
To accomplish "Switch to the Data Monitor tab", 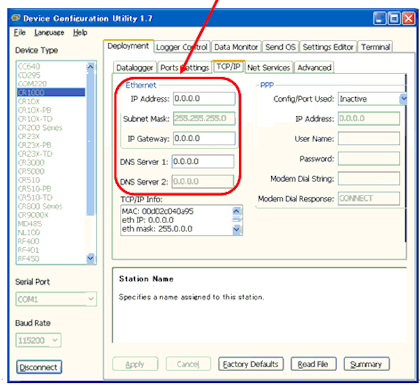I will (236, 47).
